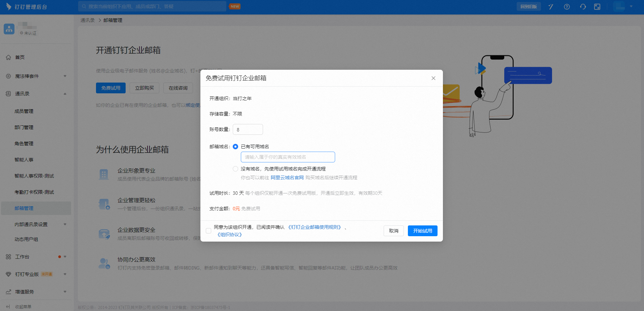Click the 收起菜单 collapse arrow icon
The height and width of the screenshot is (311, 644).
pos(8,307)
